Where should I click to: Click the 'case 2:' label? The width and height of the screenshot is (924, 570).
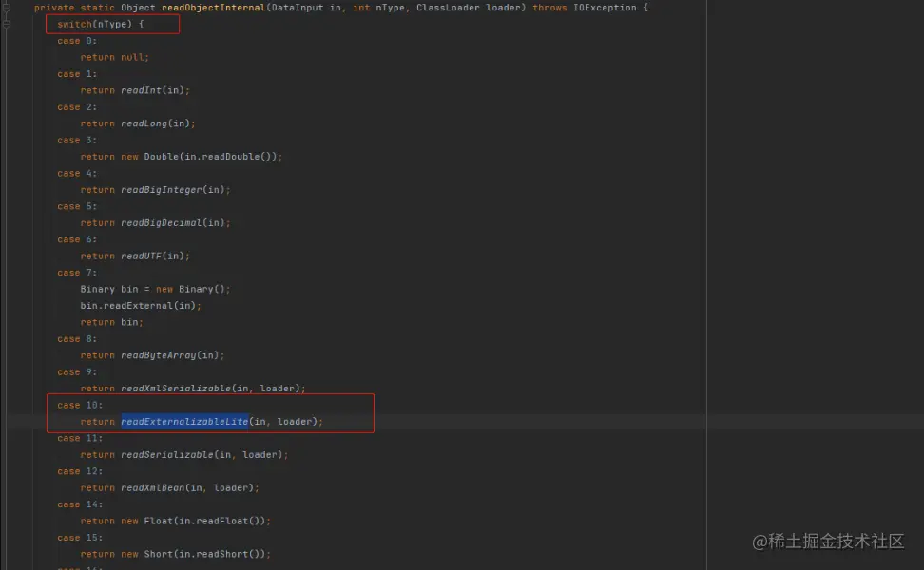click(x=77, y=107)
